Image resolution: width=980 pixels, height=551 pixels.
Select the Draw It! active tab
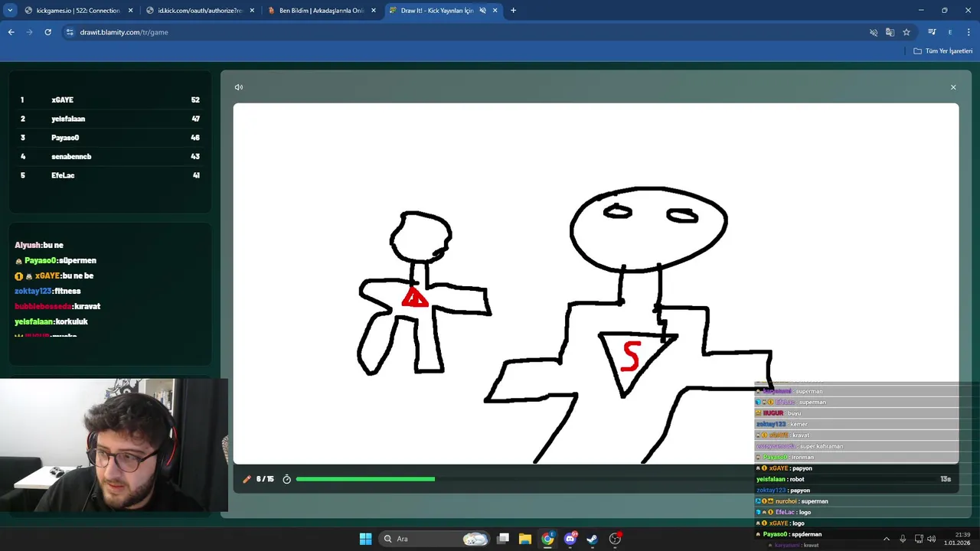(436, 11)
